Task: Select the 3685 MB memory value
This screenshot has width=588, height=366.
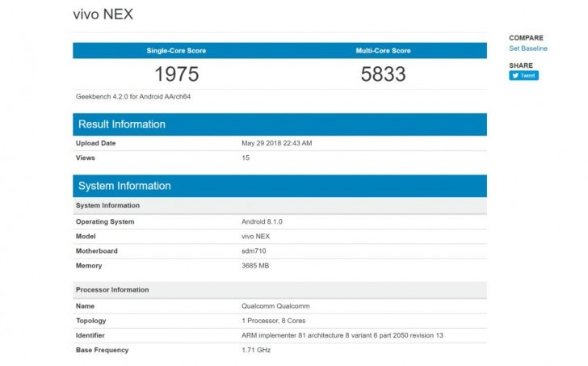Action: [255, 266]
